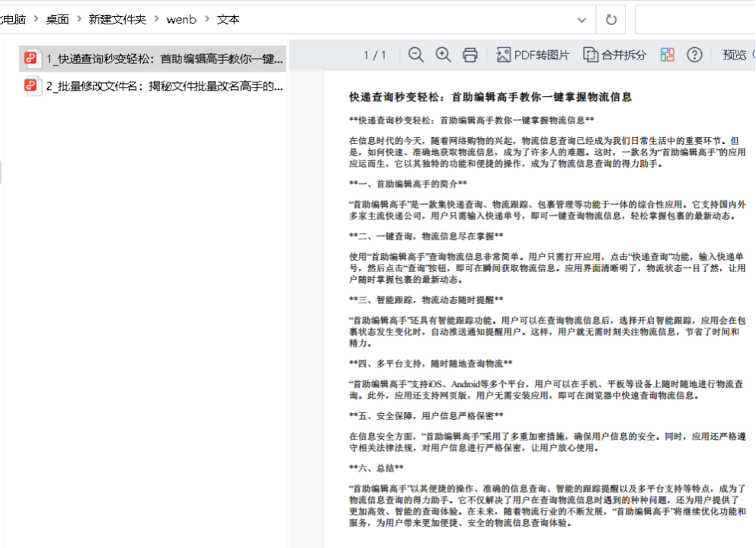Click the page number indicator 1 / 1
The height and width of the screenshot is (548, 756).
coord(375,55)
